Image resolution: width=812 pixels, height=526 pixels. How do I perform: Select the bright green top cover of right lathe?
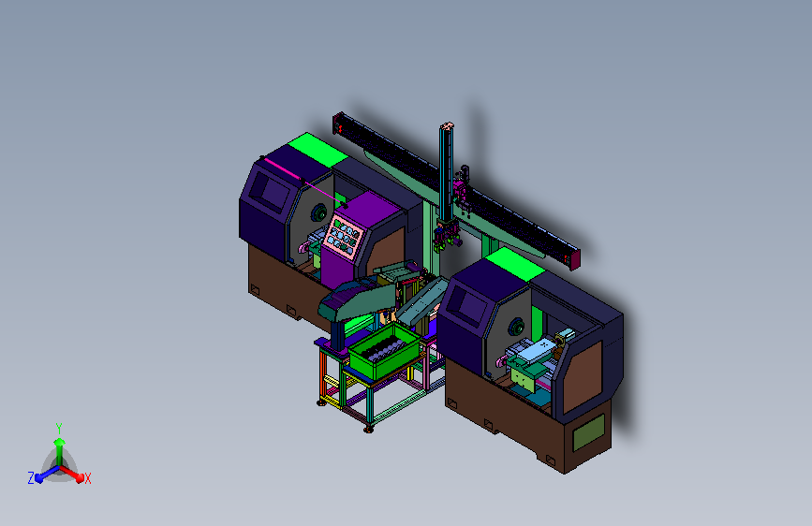[x=515, y=264]
